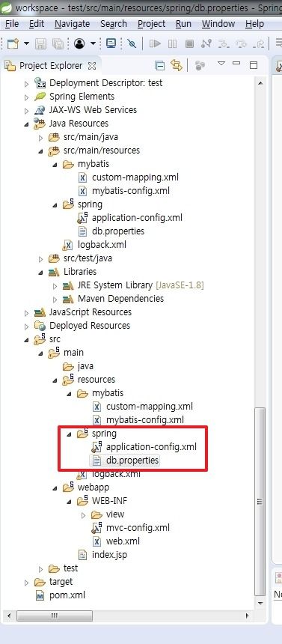Open the profile icon dropdown arrow
Screen dimensions: 282x644
(x=94, y=43)
